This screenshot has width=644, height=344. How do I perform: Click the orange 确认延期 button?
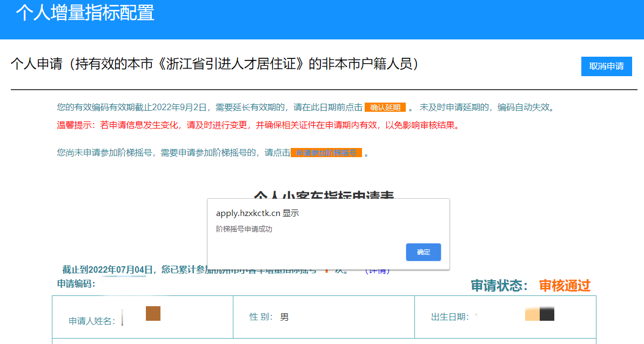click(x=385, y=107)
